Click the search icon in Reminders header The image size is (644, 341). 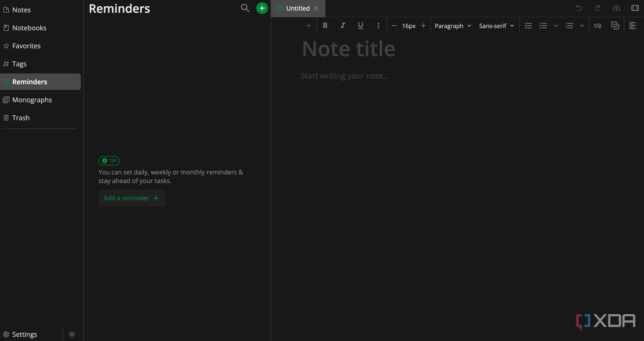coord(245,8)
